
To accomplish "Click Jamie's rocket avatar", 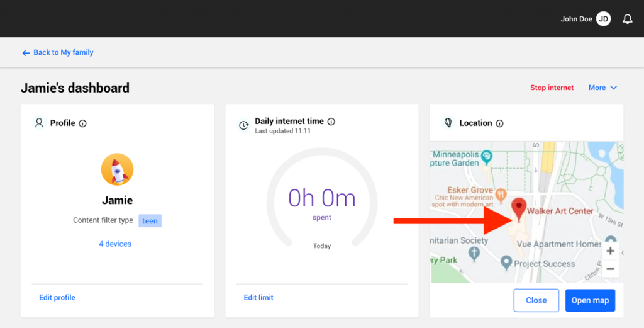I will tap(118, 169).
